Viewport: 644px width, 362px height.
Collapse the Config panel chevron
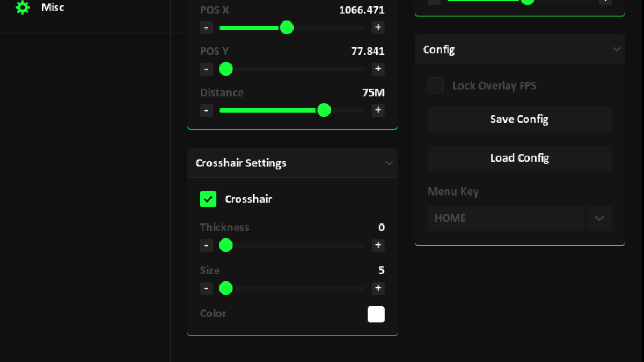pyautogui.click(x=617, y=49)
